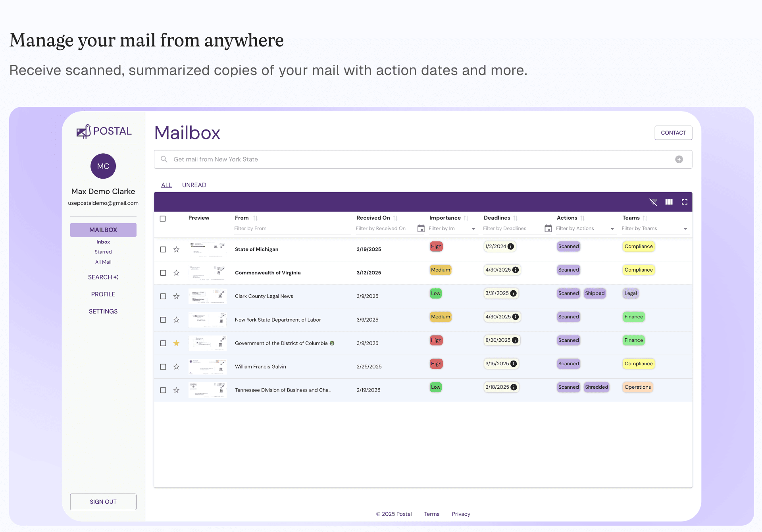Click the CONTACT button
The height and width of the screenshot is (532, 762).
point(673,133)
